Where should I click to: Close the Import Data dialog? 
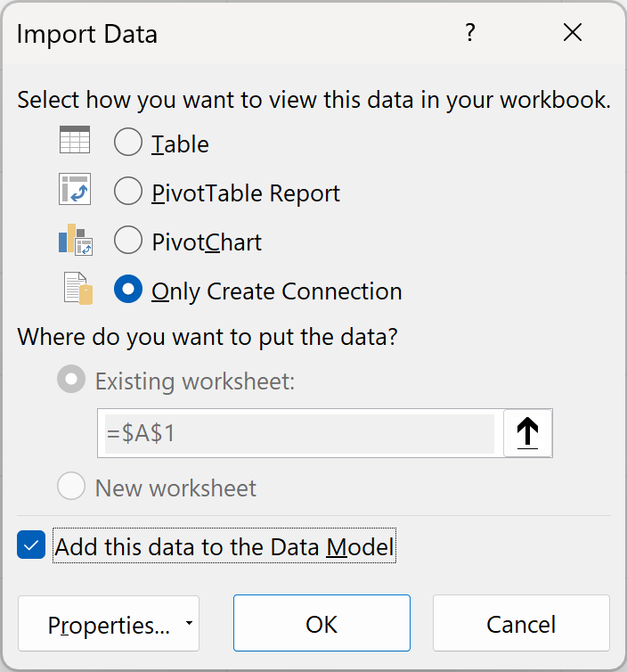(573, 34)
